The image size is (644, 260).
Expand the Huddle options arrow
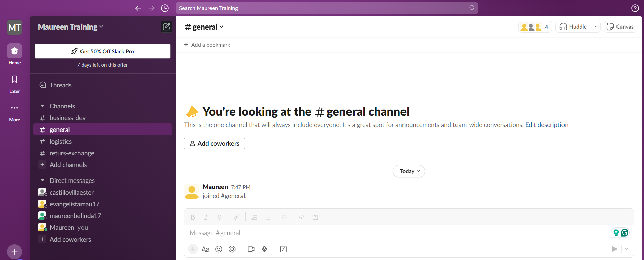(x=596, y=27)
